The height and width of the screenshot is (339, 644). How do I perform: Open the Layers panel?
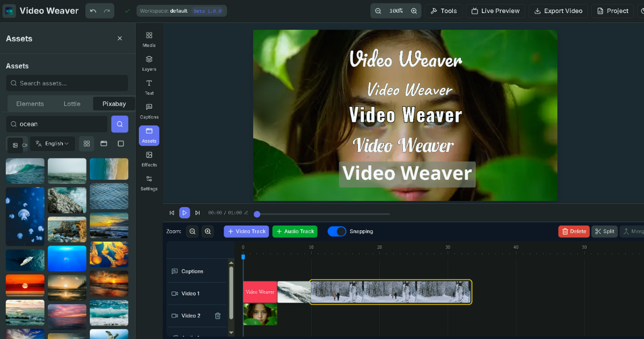[149, 62]
